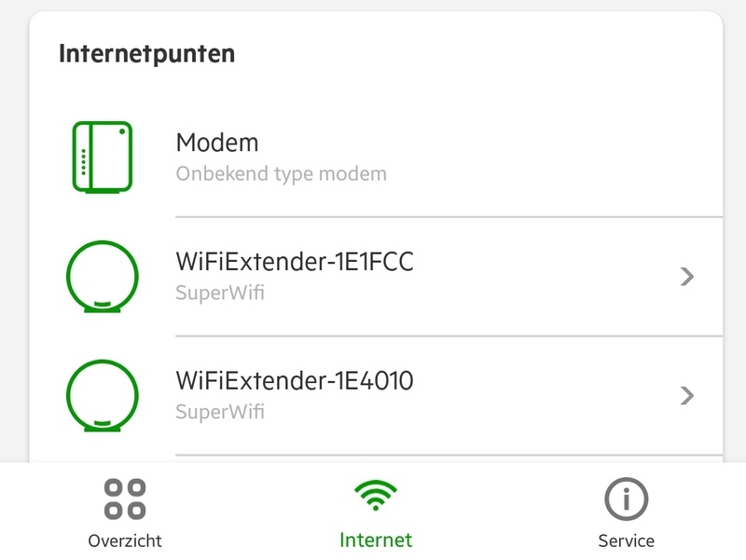Click the Modem device icon

click(x=102, y=157)
